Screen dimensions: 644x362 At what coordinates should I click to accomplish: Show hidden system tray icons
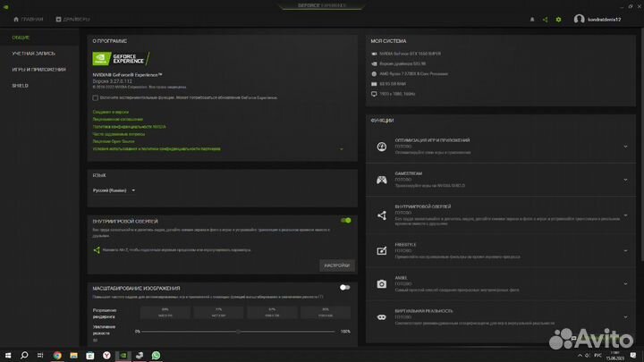pos(580,356)
